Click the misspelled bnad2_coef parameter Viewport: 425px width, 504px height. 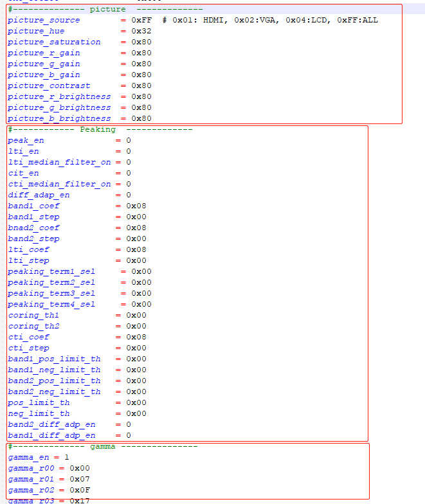click(33, 228)
